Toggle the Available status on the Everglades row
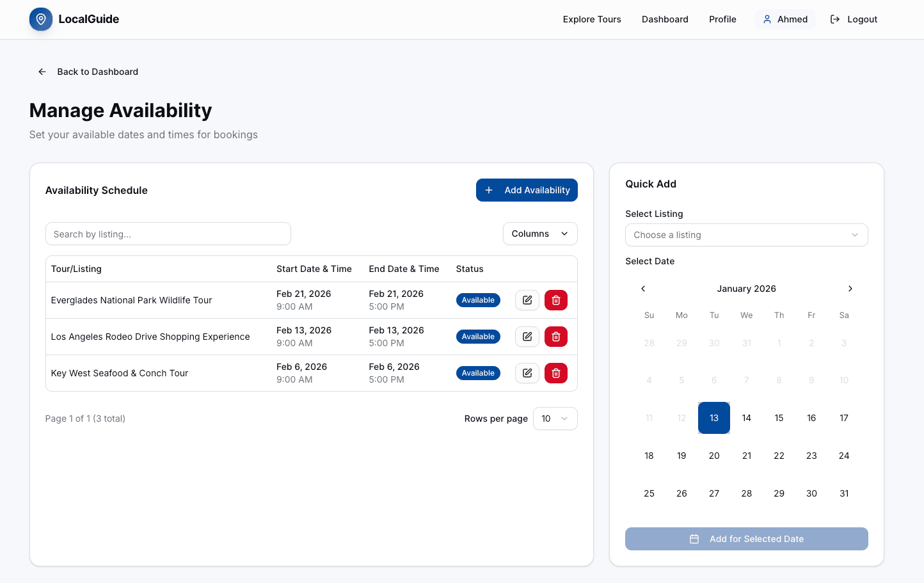 [x=478, y=299]
